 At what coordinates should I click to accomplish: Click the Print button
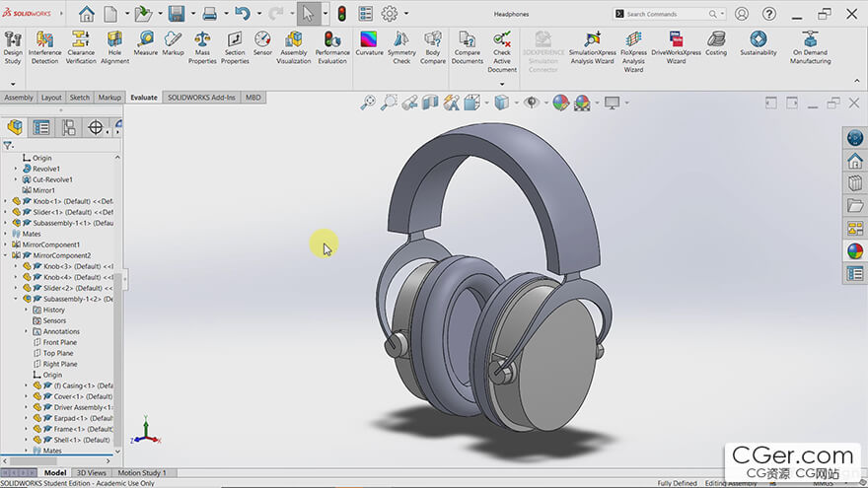pyautogui.click(x=209, y=13)
